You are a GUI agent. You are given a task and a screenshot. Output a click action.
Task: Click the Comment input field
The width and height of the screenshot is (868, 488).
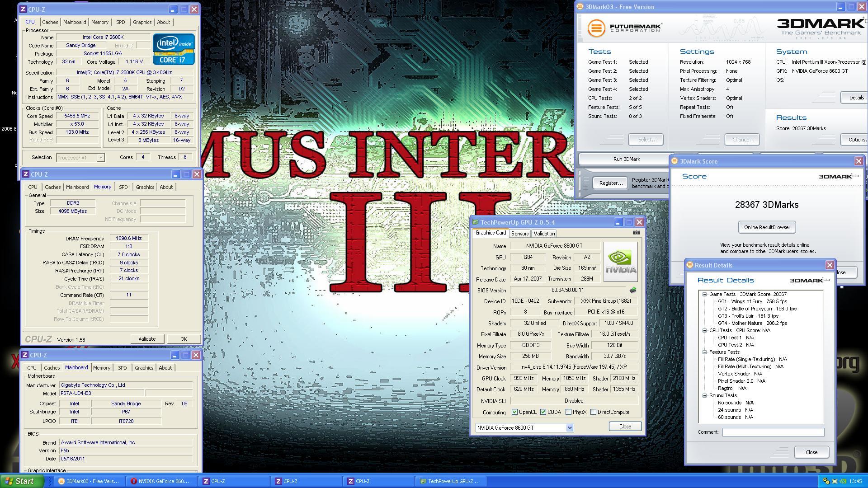click(x=773, y=432)
